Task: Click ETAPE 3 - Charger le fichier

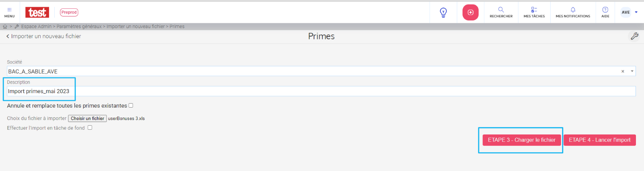Action: [522, 140]
